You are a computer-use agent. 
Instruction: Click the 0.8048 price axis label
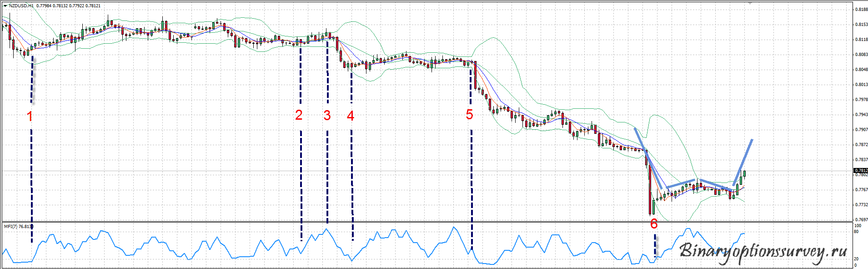[861, 70]
